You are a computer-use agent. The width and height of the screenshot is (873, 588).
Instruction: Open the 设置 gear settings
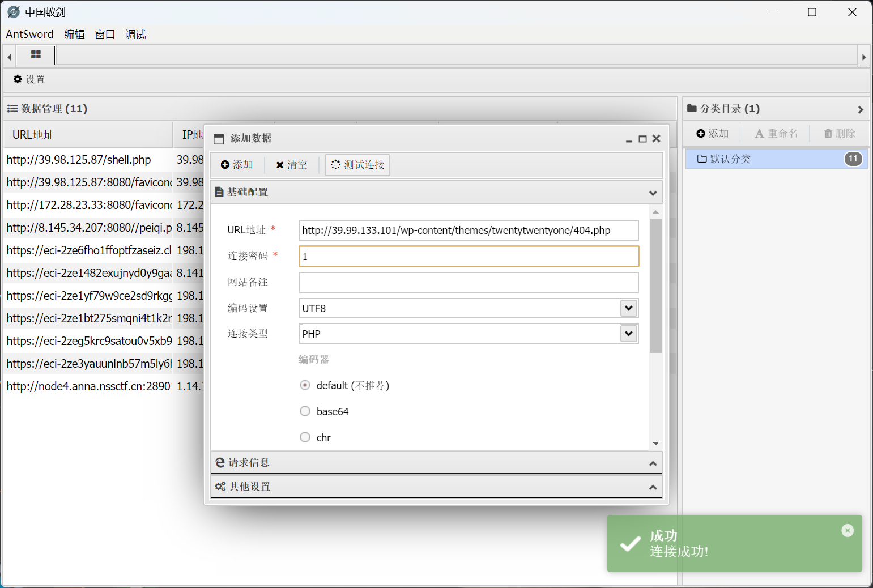coord(29,79)
